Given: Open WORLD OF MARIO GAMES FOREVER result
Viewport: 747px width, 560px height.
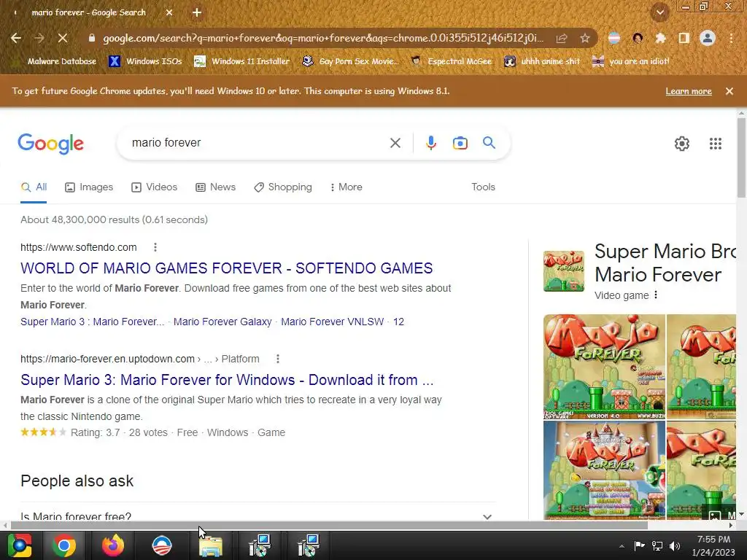Looking at the screenshot, I should tap(227, 268).
